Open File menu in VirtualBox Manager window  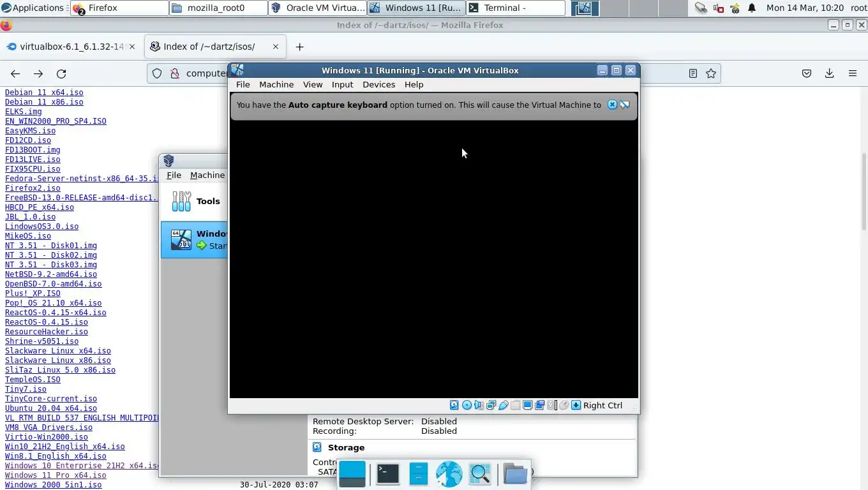click(x=174, y=175)
